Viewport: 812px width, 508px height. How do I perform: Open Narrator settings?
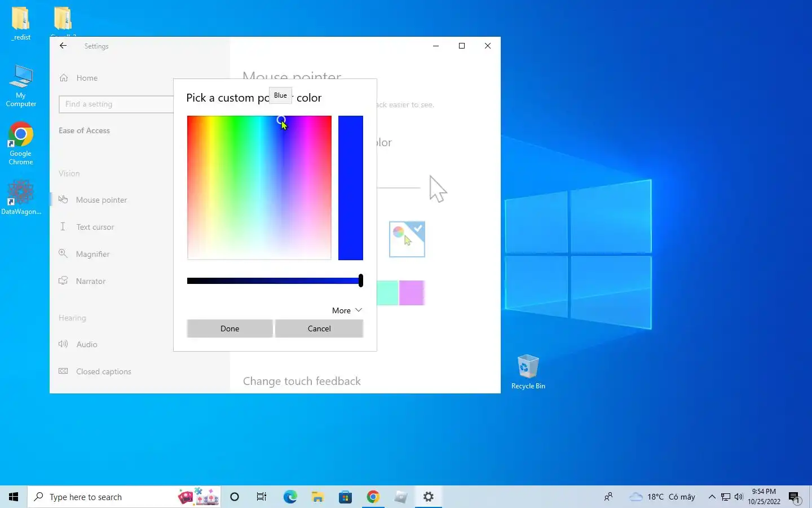(91, 281)
